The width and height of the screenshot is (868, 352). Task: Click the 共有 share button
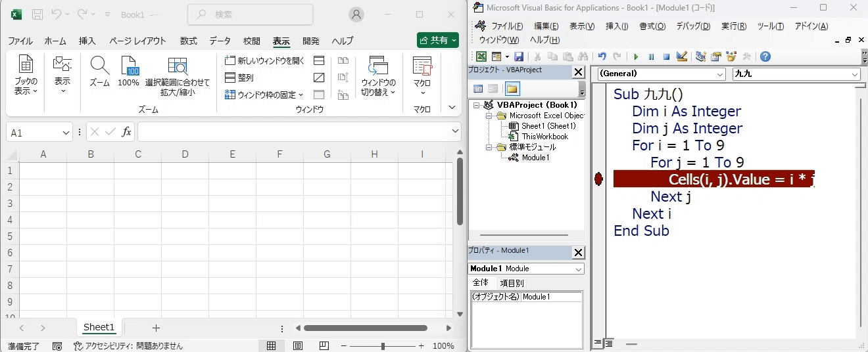[x=438, y=40]
